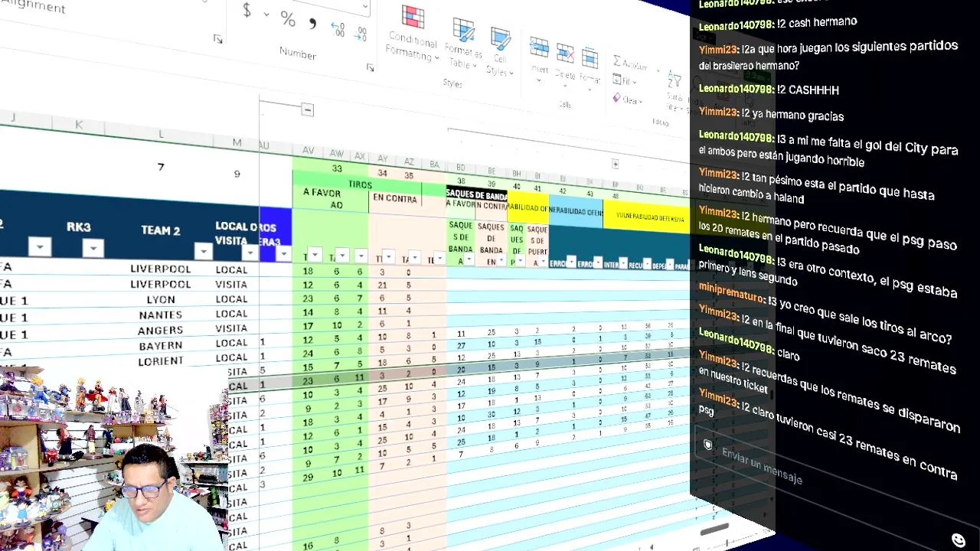The width and height of the screenshot is (980, 551).
Task: Click the webcam overlay of the streamer
Action: click(x=115, y=459)
